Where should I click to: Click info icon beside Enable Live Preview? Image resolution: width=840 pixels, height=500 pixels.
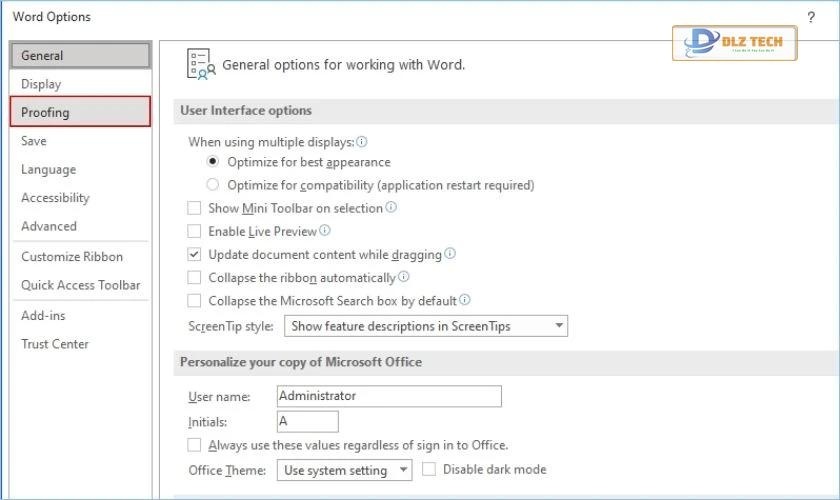325,231
